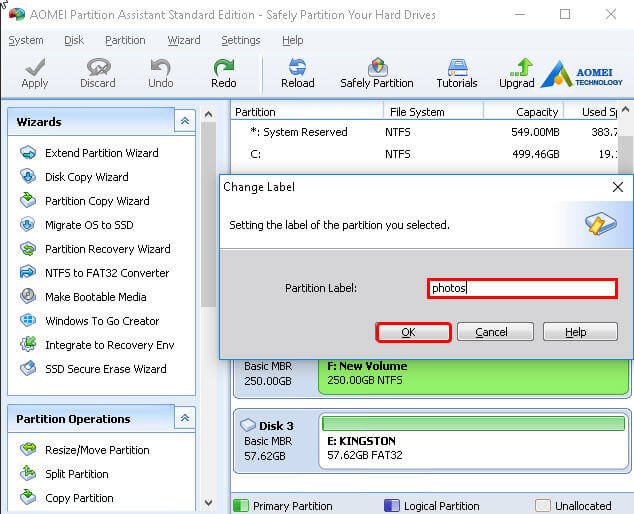This screenshot has height=514, width=634.
Task: Select Copy Partition operation icon
Action: click(x=28, y=497)
